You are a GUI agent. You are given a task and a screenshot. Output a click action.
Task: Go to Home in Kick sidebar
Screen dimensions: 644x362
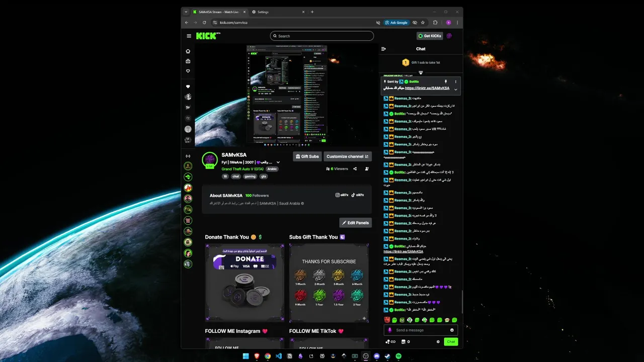click(x=188, y=51)
